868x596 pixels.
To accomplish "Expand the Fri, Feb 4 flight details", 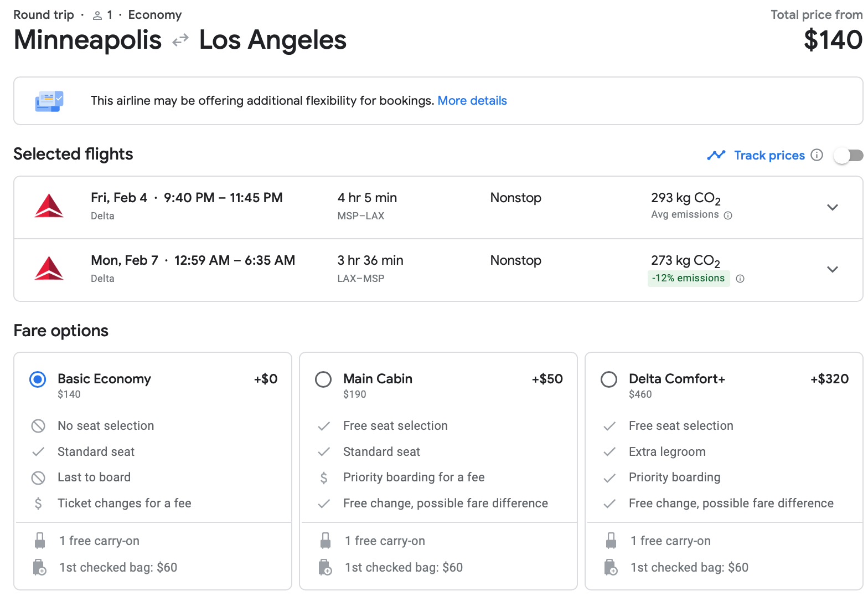I will point(832,207).
